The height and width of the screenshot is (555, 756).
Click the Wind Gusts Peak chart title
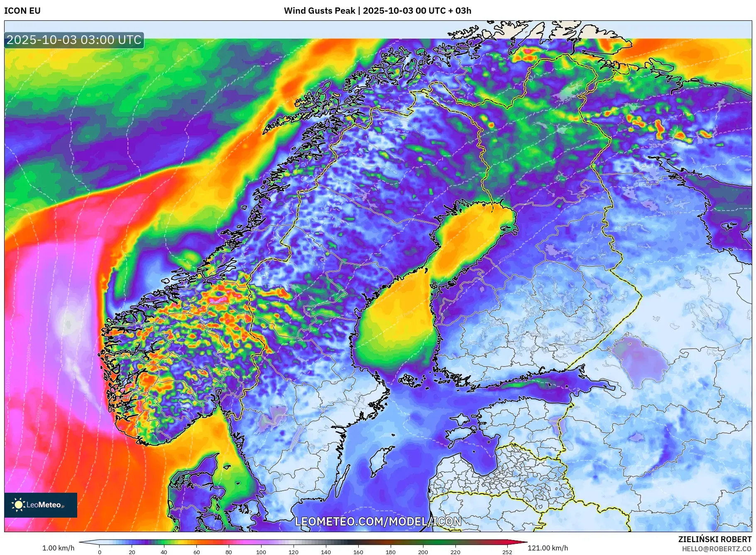(x=377, y=11)
